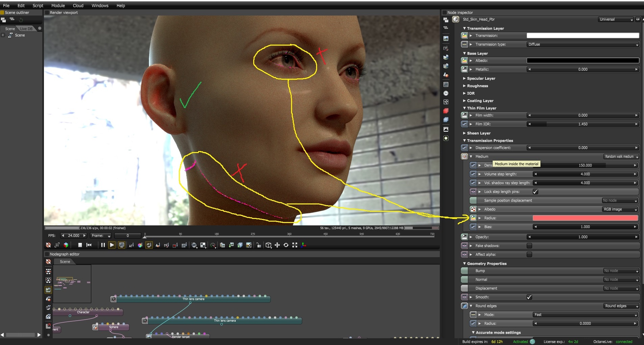Increase FPS with the right arrow
644x345 pixels.
84,236
